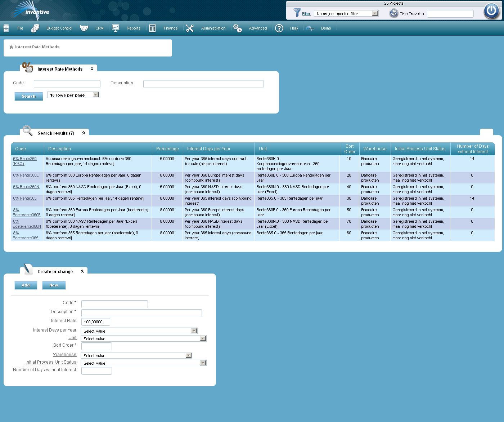Click the Demo icon

click(310, 28)
